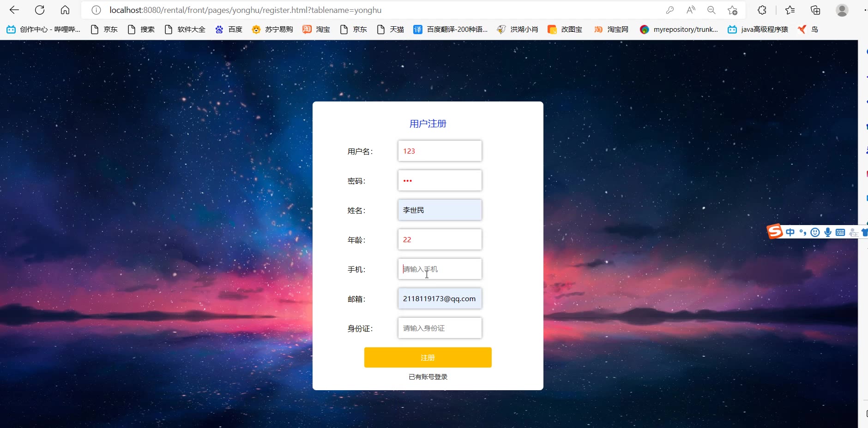This screenshot has height=428, width=868.
Task: Open the 天猫 bookmark
Action: click(x=390, y=30)
